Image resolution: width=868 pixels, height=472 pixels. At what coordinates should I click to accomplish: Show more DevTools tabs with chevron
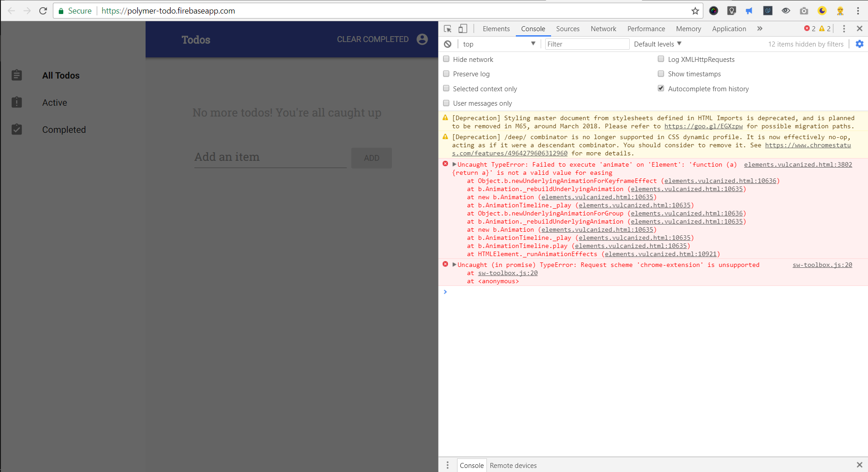pyautogui.click(x=760, y=28)
